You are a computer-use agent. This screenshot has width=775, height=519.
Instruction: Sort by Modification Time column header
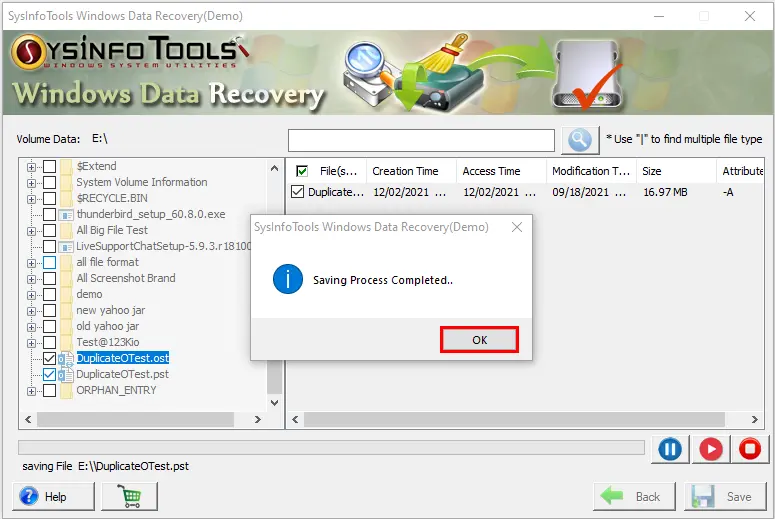[x=591, y=171]
